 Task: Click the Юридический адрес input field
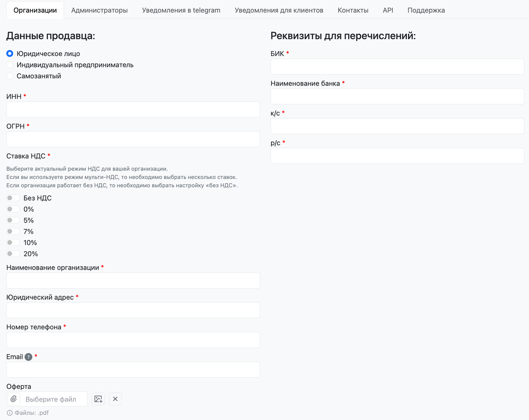tap(133, 310)
